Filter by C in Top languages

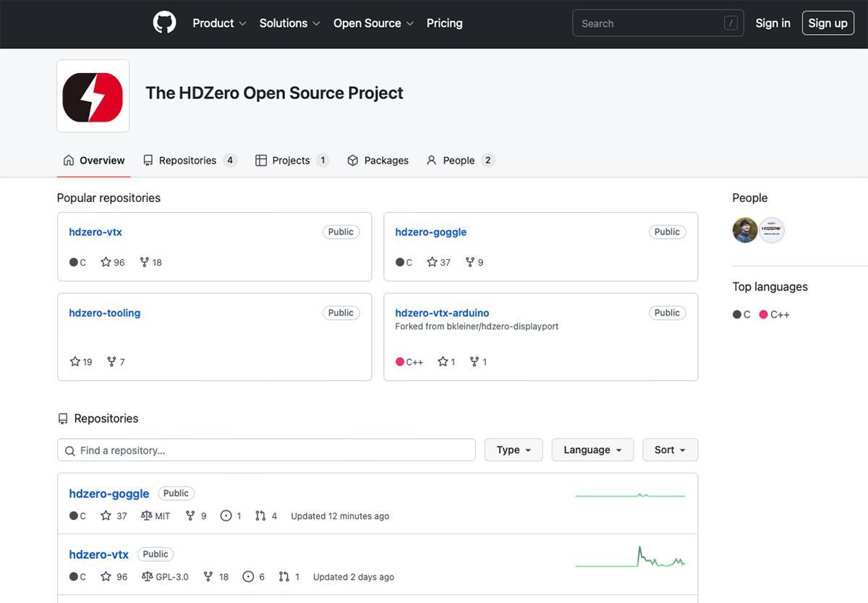pos(741,315)
